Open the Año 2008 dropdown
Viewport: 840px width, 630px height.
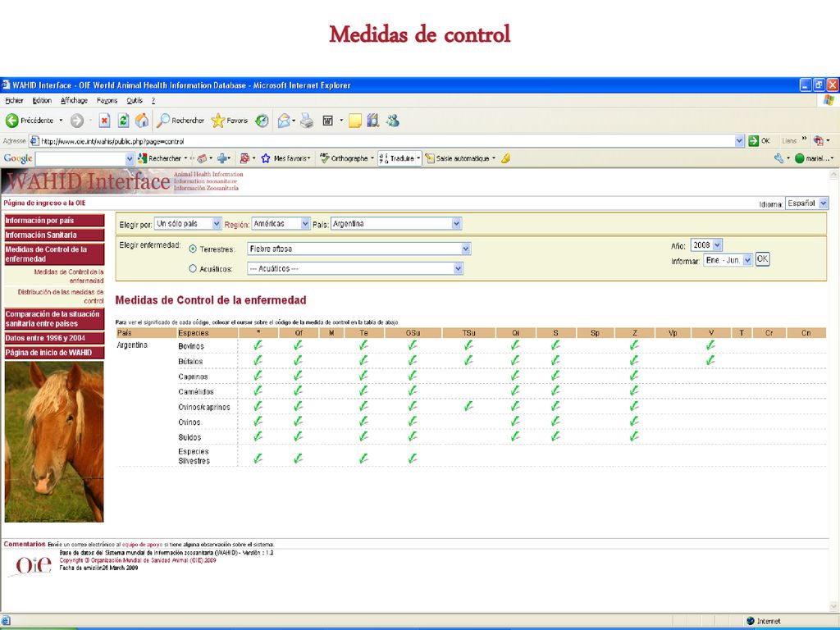pos(706,244)
